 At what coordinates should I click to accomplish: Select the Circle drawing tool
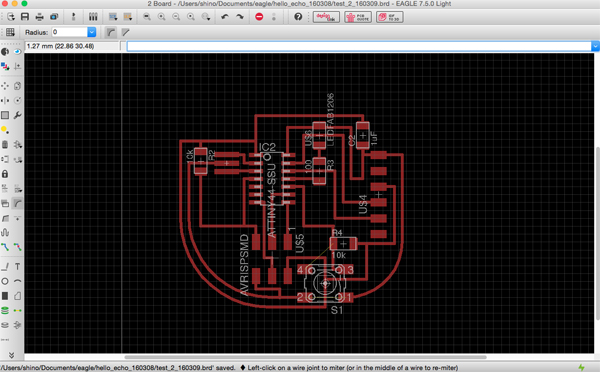click(x=5, y=281)
